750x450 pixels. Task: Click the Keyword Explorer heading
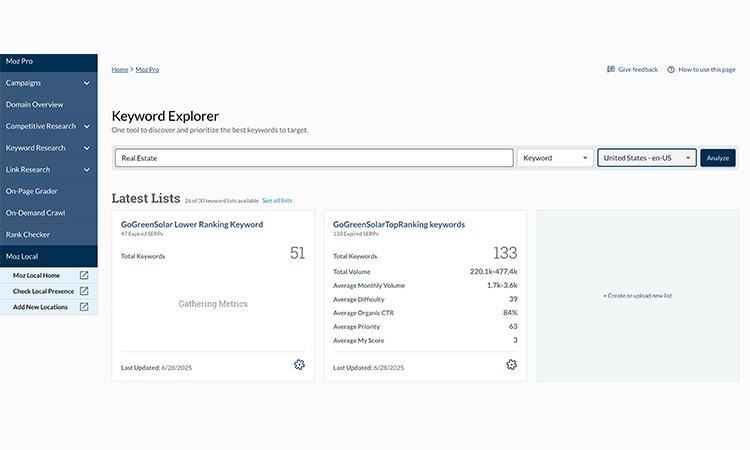click(x=165, y=116)
